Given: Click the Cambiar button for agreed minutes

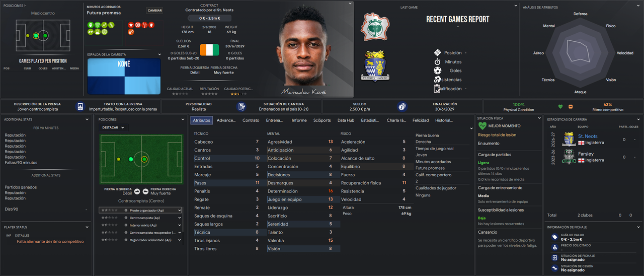Looking at the screenshot, I should [154, 10].
